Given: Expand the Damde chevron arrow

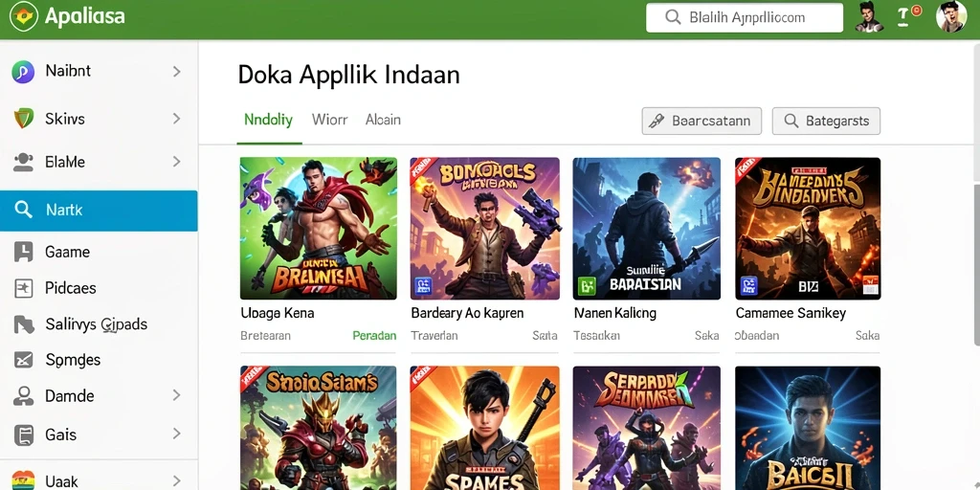Looking at the screenshot, I should [x=176, y=395].
